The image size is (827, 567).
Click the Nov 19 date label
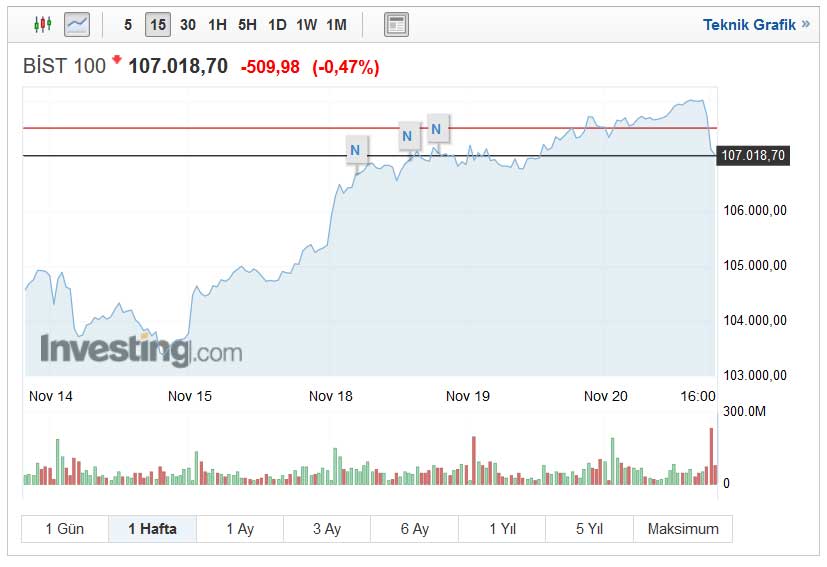point(468,396)
